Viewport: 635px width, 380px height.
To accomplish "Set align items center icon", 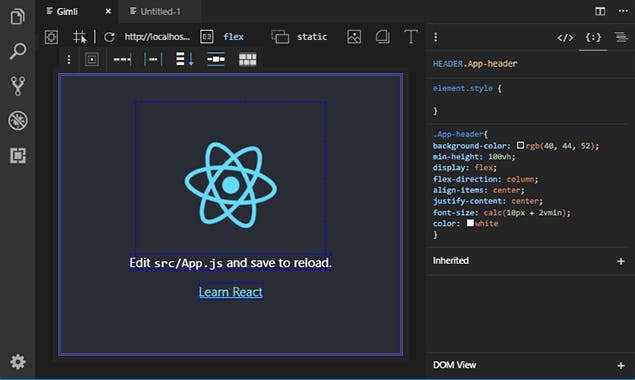I will click(216, 59).
